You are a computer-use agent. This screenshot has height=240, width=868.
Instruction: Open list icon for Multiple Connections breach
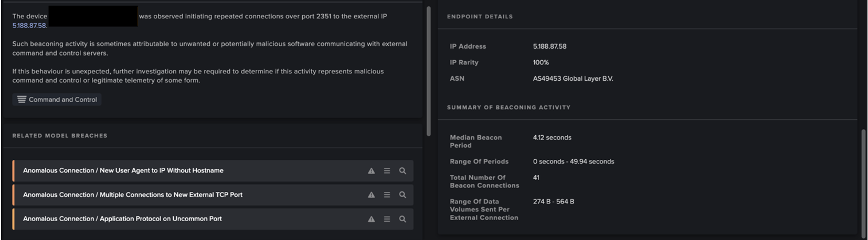387,195
